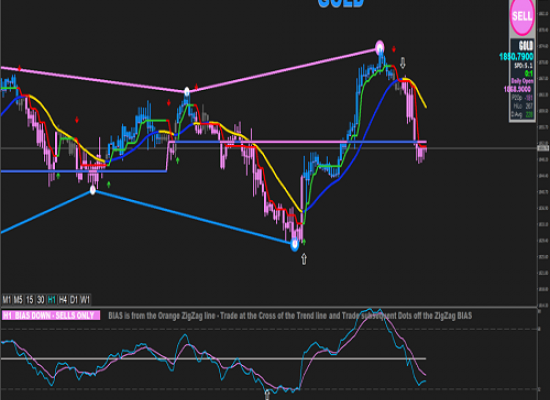Screen dimensions: 550x400
Task: Click the green up arrow beside the lowest swing
Action: [x=304, y=242]
